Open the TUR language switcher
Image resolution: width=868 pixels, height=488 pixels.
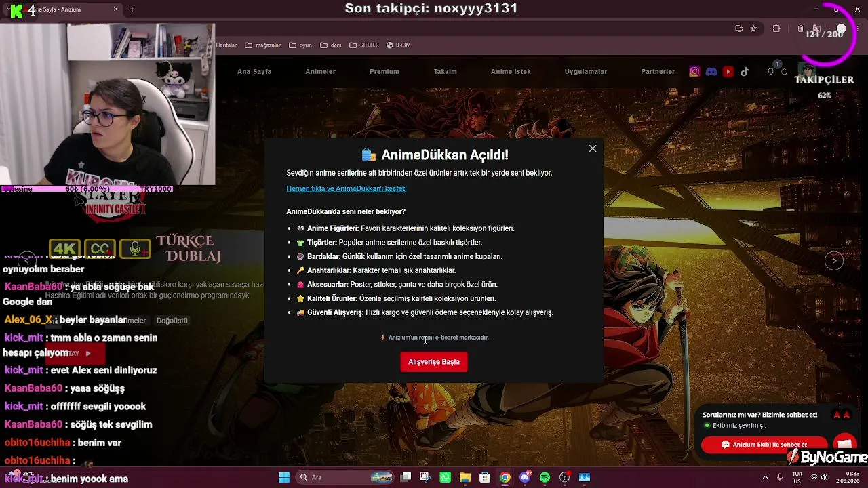coord(797,477)
